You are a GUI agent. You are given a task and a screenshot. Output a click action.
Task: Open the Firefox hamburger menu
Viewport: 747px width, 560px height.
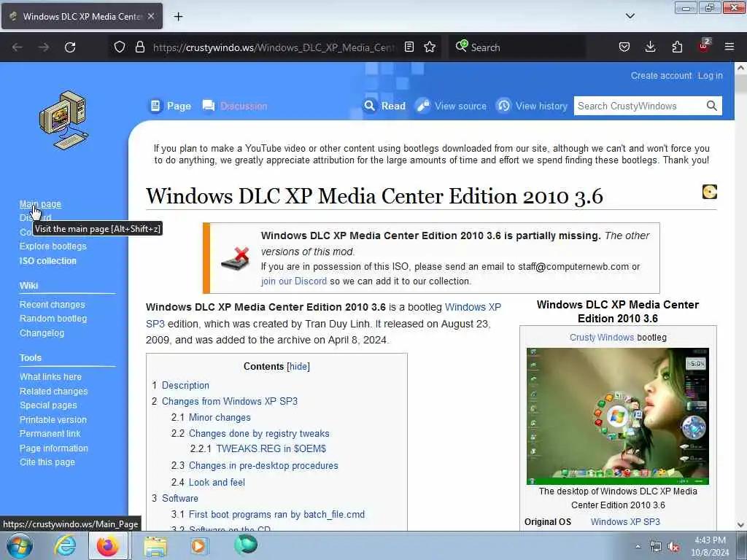729,47
